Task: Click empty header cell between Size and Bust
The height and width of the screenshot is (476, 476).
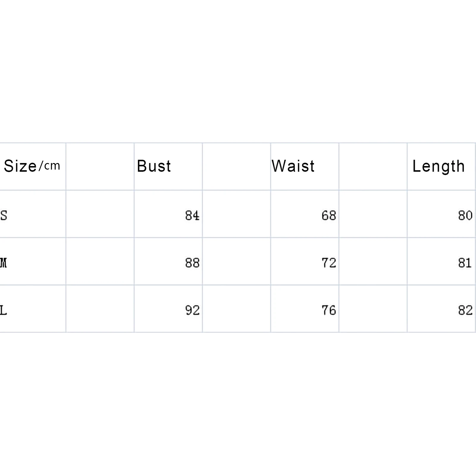Action: 100,167
